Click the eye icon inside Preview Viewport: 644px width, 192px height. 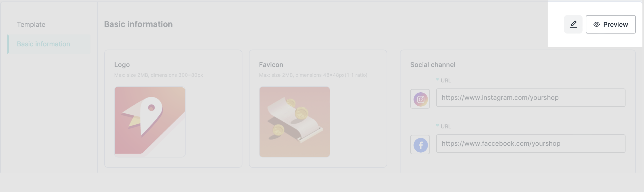[596, 24]
